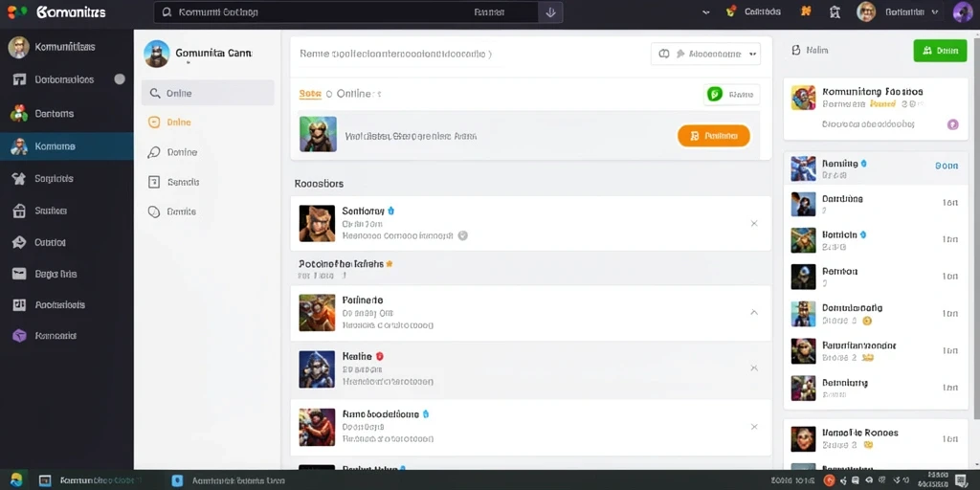Screen dimensions: 980x490
Task: Click the orange Ponline button
Action: coord(714,135)
